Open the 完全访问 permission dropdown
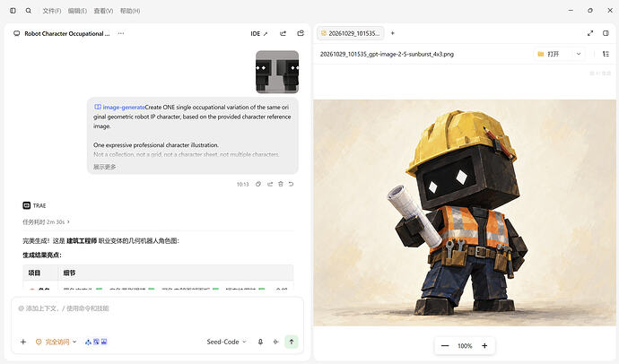The width and height of the screenshot is (619, 364). pos(56,342)
